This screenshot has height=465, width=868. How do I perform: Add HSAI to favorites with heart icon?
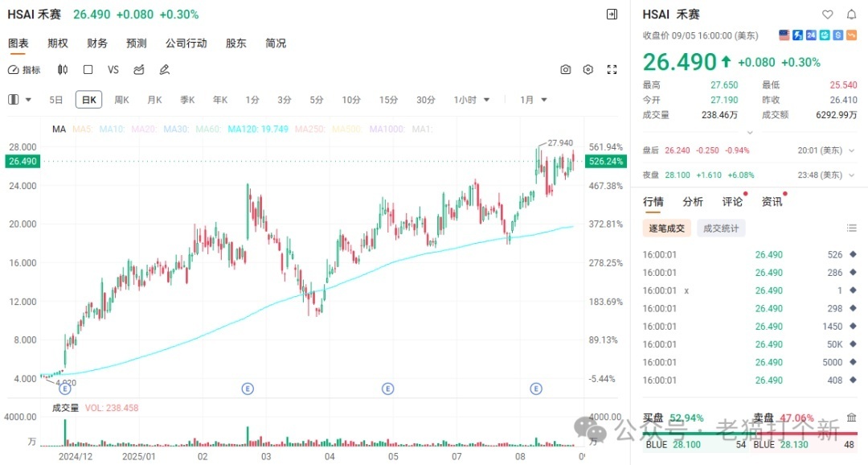(x=827, y=14)
